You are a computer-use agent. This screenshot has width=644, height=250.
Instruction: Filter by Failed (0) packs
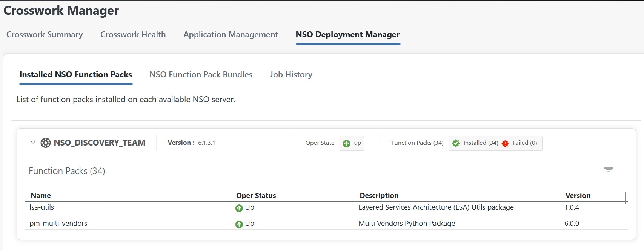pos(524,143)
